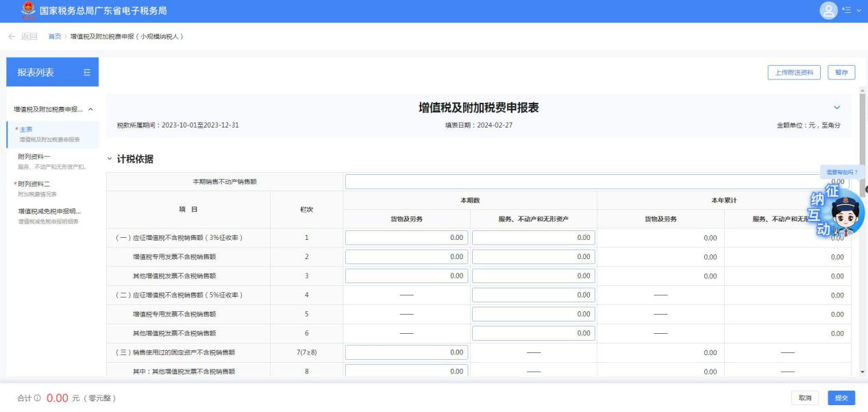Click the 上传附送资料 button
Screen dimensions: 868x412
point(794,72)
